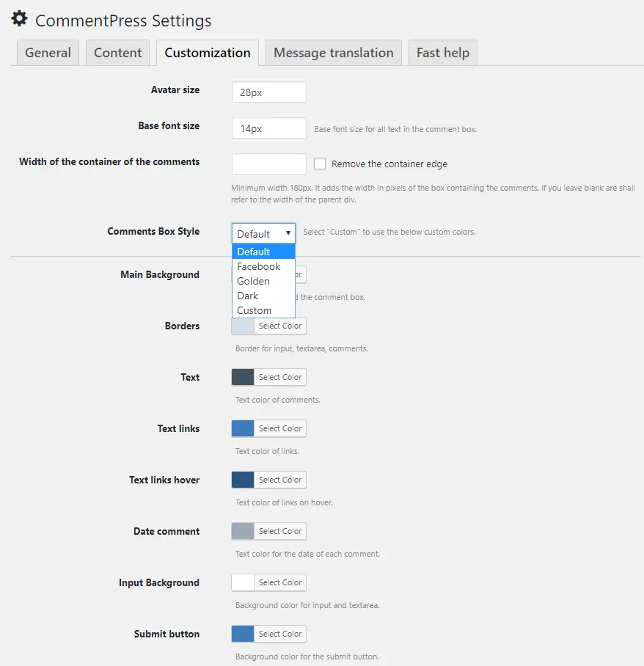The image size is (644, 666).
Task: Click the Avatar size input field
Action: point(269,92)
